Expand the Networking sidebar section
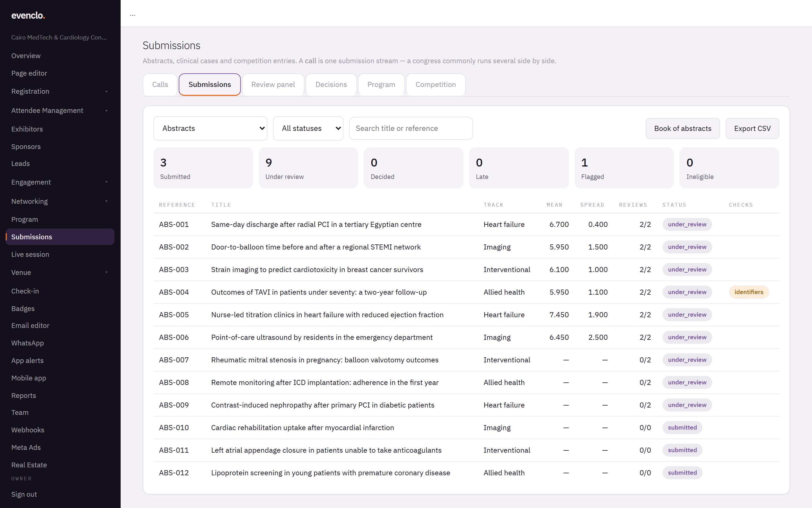 (60, 201)
